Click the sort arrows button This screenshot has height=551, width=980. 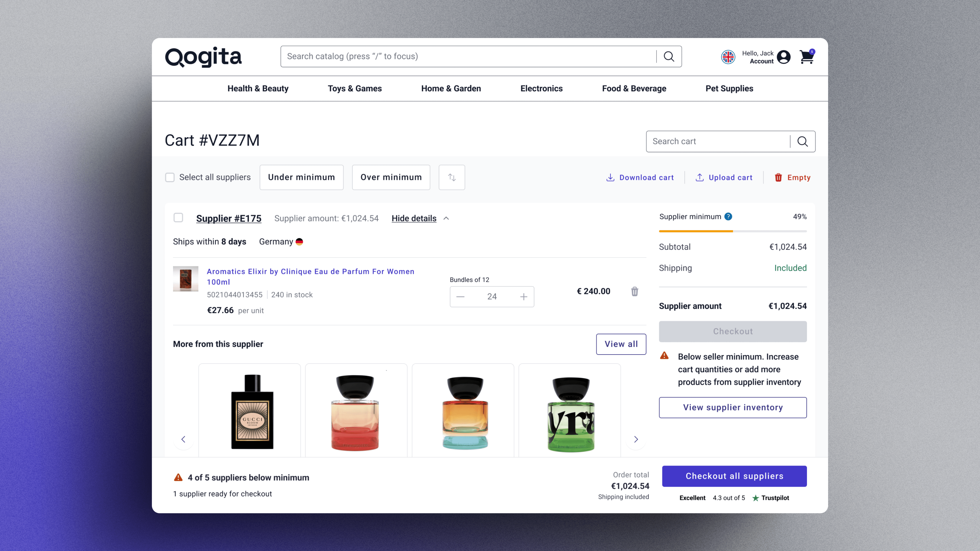pos(451,177)
